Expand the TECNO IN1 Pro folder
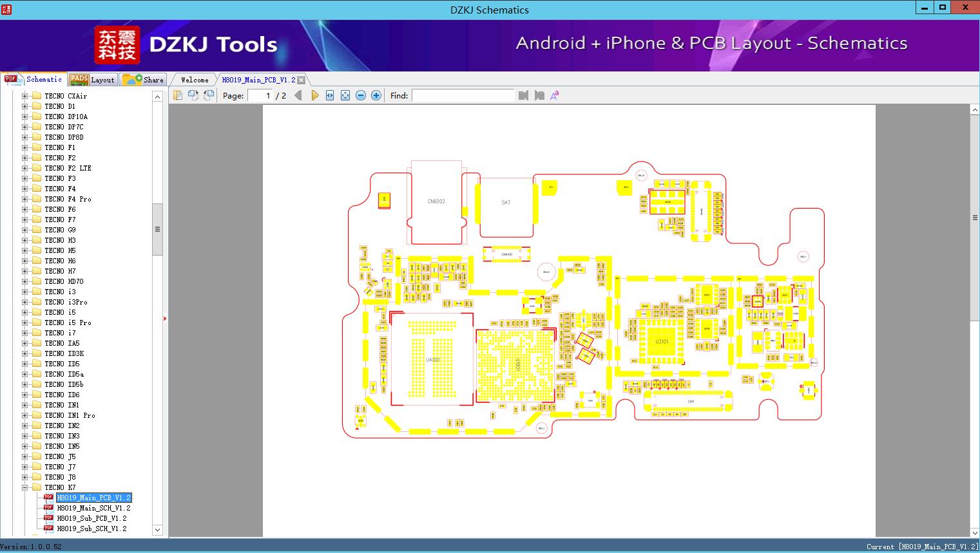Screen dimensions: 980x553 [25, 415]
